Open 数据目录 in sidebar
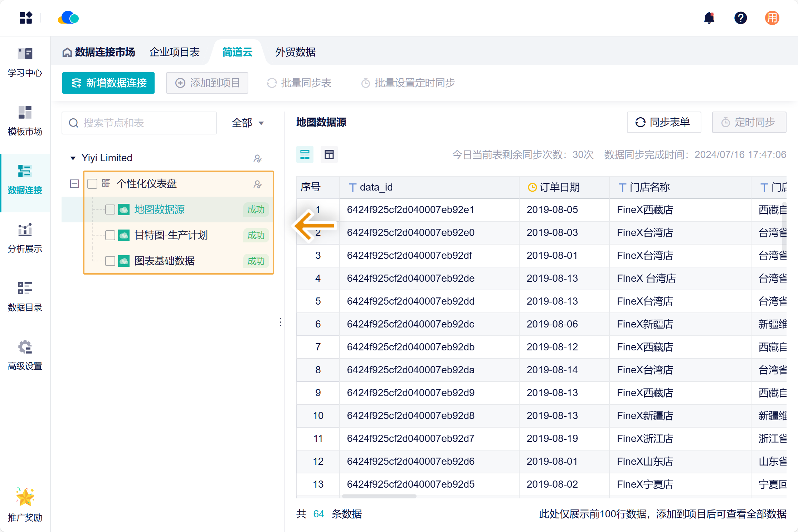This screenshot has width=798, height=532. tap(25, 297)
